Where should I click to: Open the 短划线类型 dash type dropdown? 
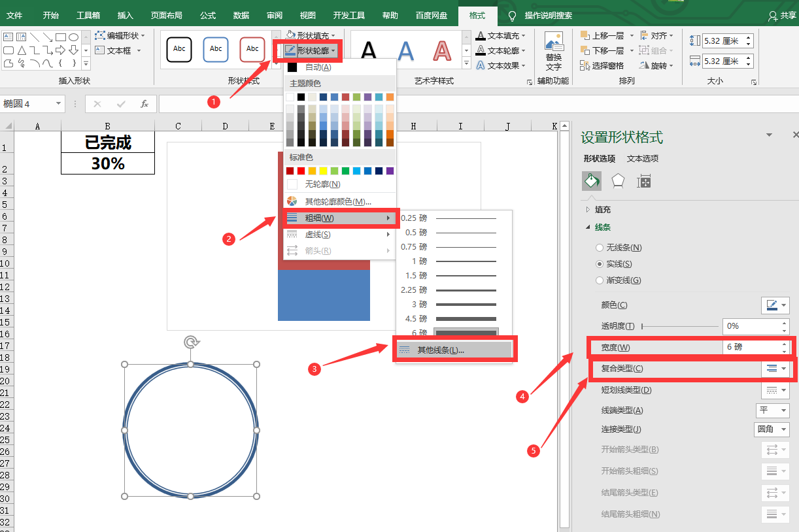point(775,390)
